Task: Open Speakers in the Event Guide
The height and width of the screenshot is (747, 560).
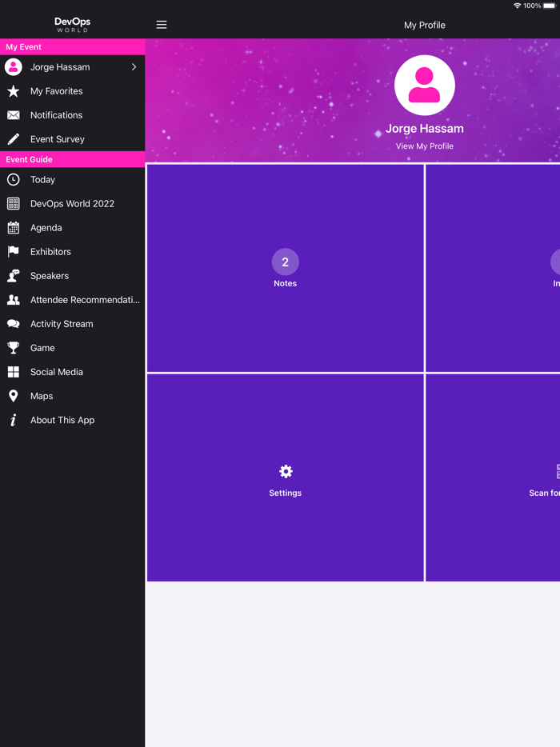Action: [50, 276]
